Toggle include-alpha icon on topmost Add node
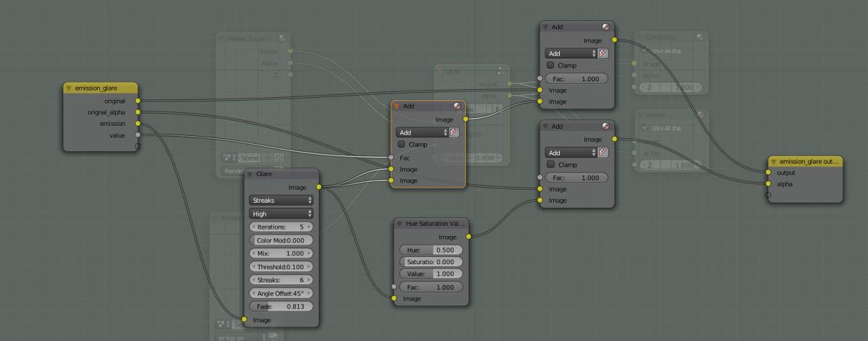This screenshot has width=868, height=341. coord(603,53)
